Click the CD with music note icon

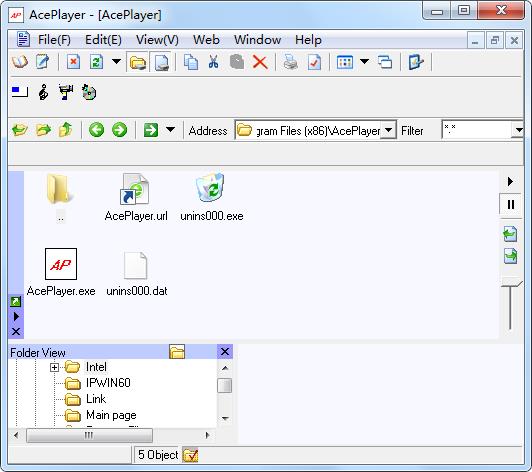coord(89,92)
